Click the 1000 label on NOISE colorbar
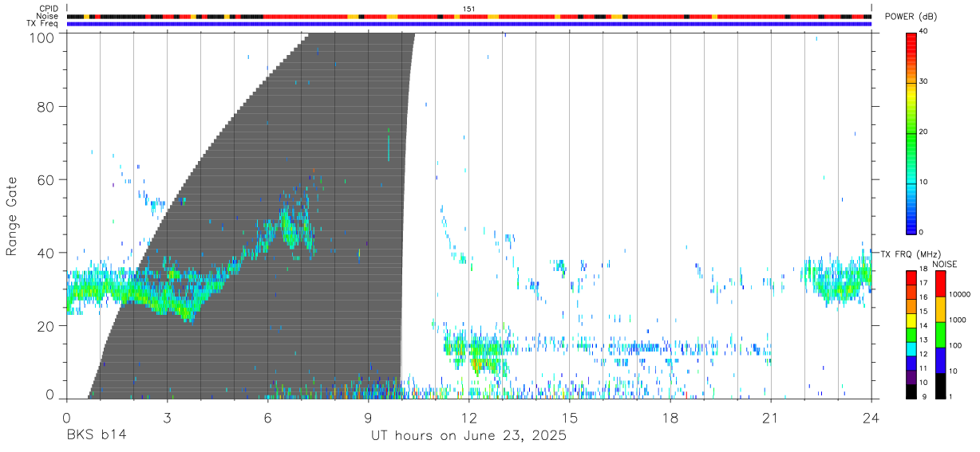Screen dimensions: 980x452 pyautogui.click(x=958, y=320)
